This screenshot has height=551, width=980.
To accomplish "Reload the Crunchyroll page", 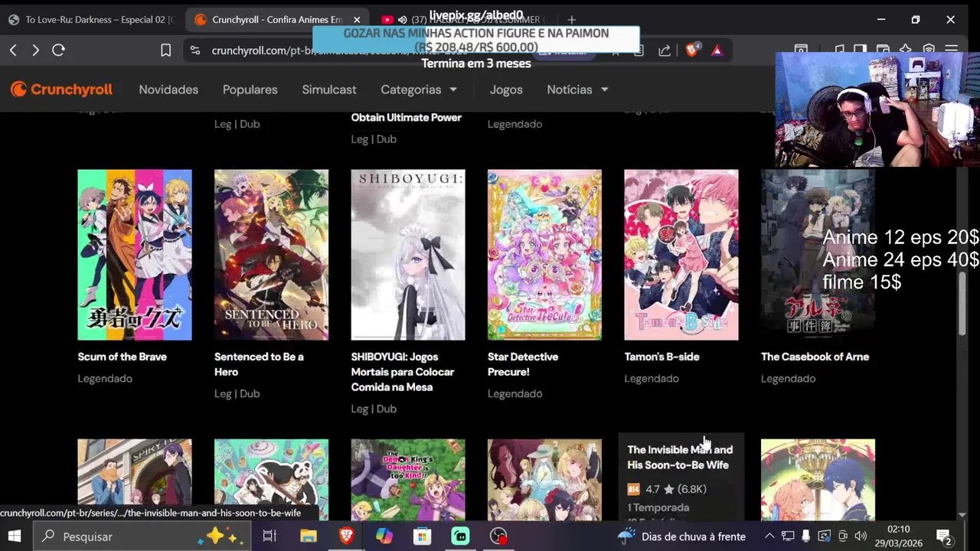I will click(x=58, y=51).
